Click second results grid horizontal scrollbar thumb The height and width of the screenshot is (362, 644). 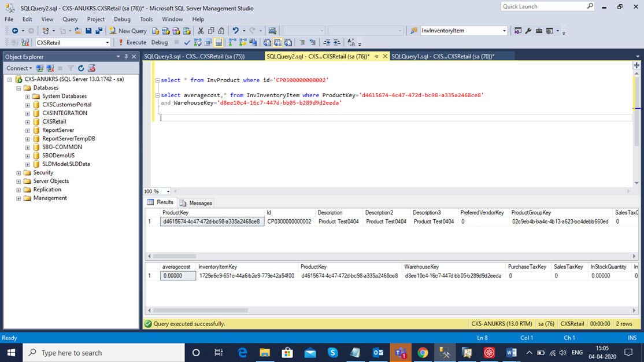tap(201, 311)
